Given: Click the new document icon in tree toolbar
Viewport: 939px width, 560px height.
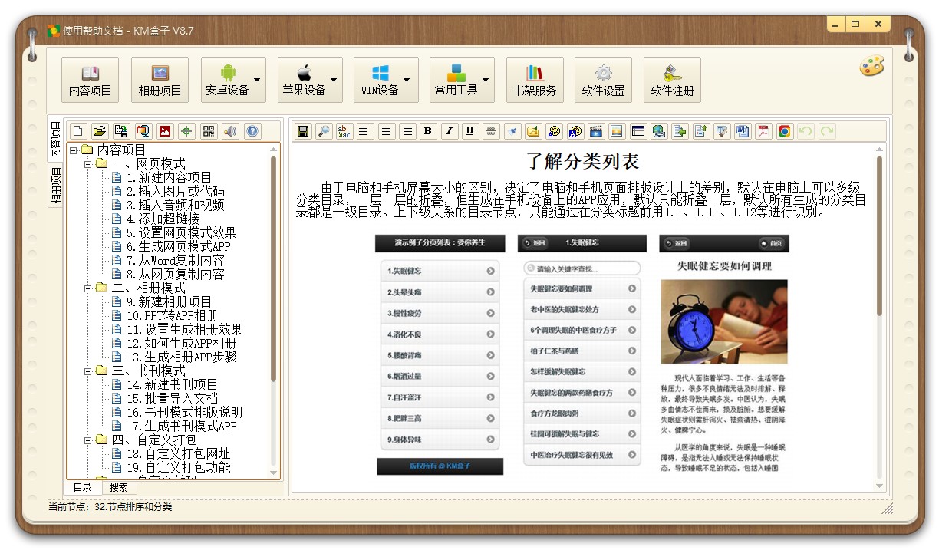Looking at the screenshot, I should point(78,131).
